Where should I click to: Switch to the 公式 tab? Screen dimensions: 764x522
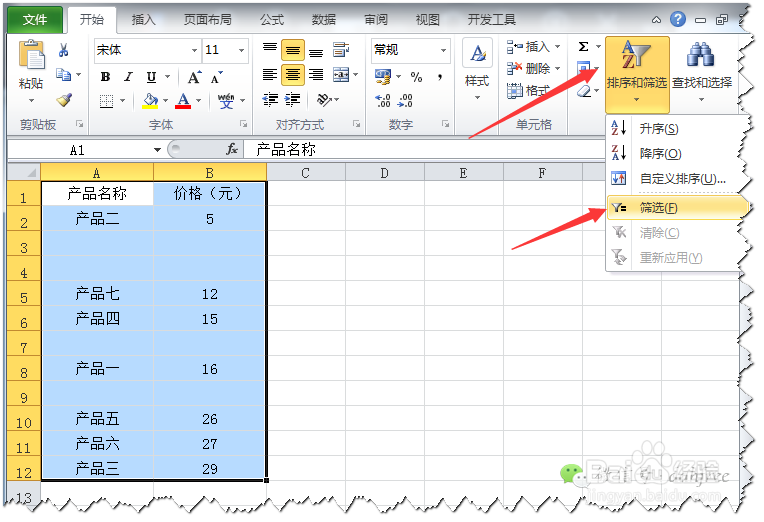[271, 19]
